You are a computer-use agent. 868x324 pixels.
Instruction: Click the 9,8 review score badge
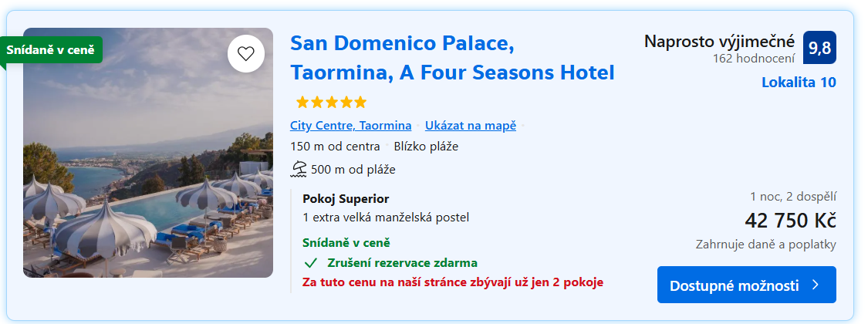[819, 48]
